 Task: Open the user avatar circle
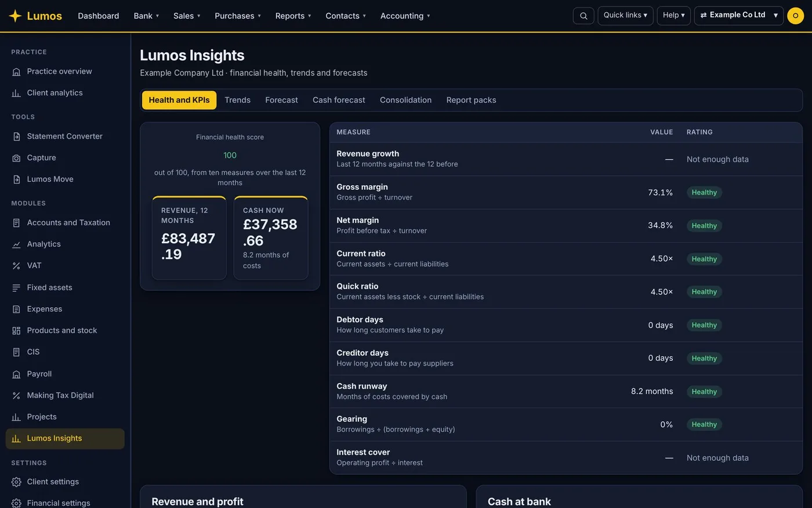(x=795, y=16)
